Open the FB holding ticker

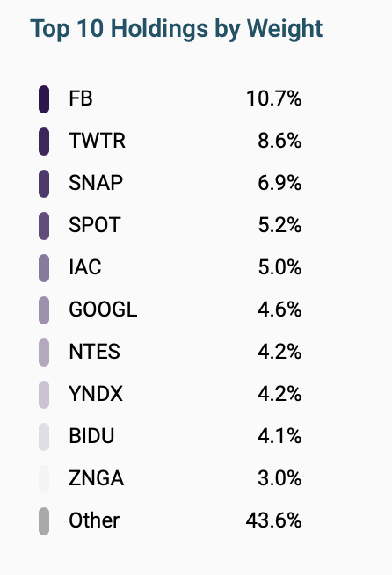(81, 98)
